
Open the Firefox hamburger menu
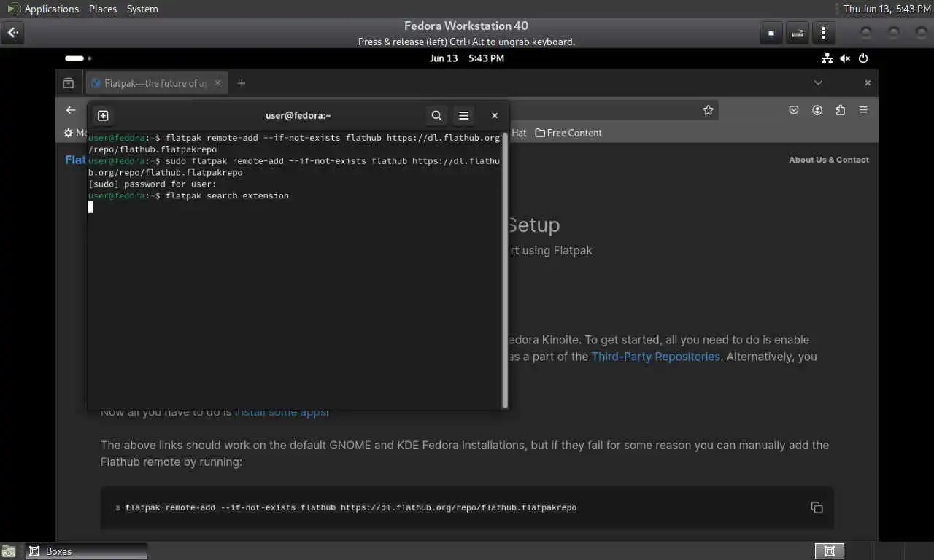point(863,110)
